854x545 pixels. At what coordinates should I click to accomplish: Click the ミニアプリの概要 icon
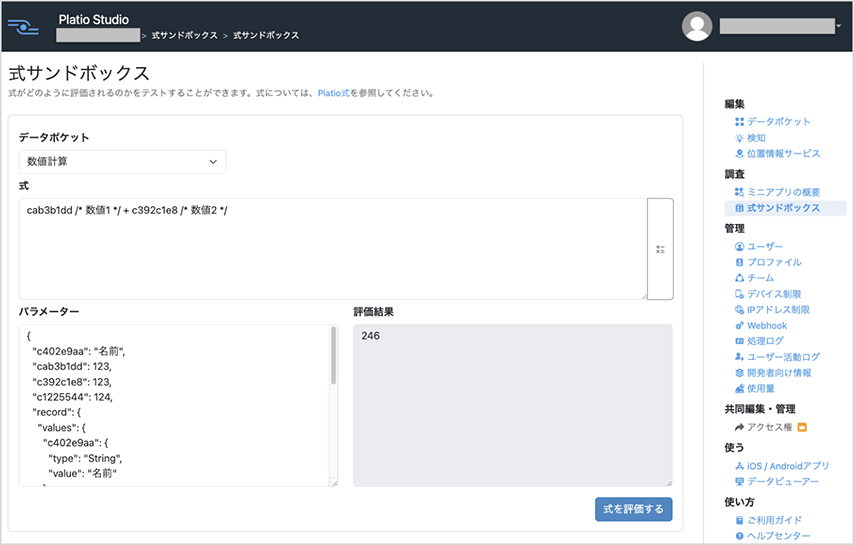(739, 192)
